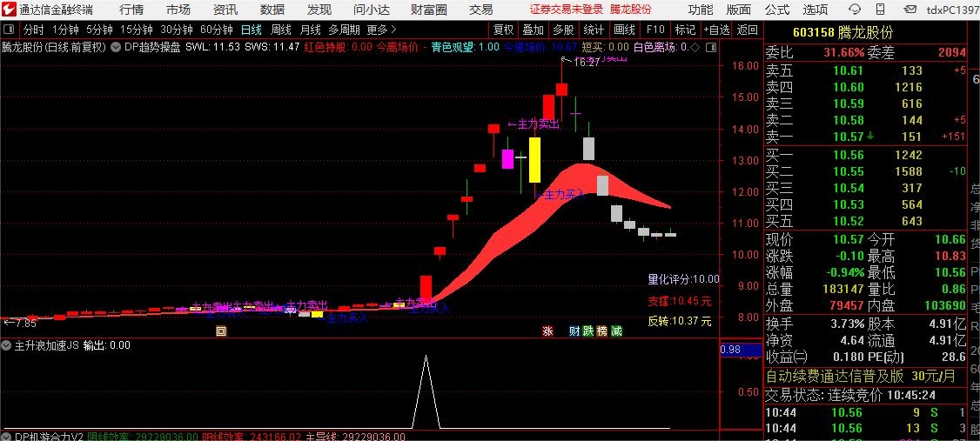Open the 功能 menu
Image resolution: width=980 pixels, height=441 pixels.
(700, 10)
